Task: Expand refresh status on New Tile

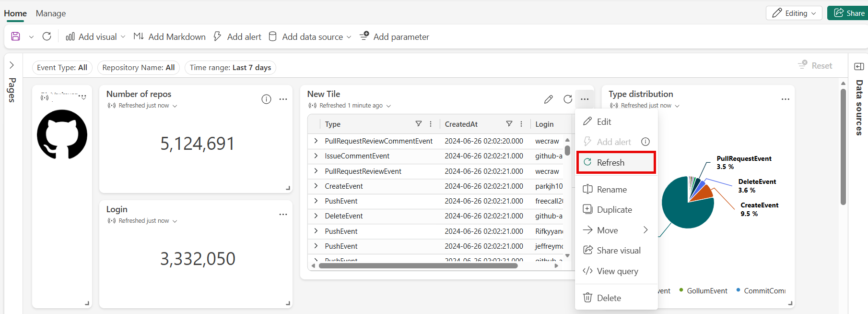Action: (x=388, y=106)
